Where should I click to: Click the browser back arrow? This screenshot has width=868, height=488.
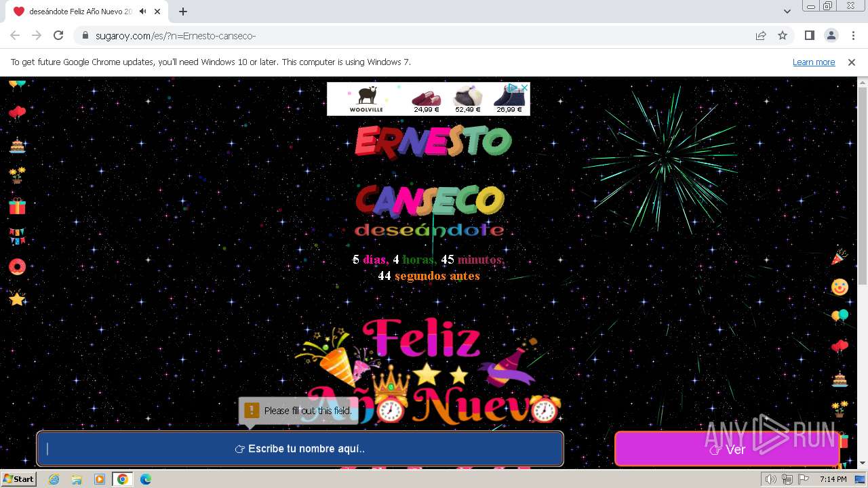pyautogui.click(x=15, y=35)
